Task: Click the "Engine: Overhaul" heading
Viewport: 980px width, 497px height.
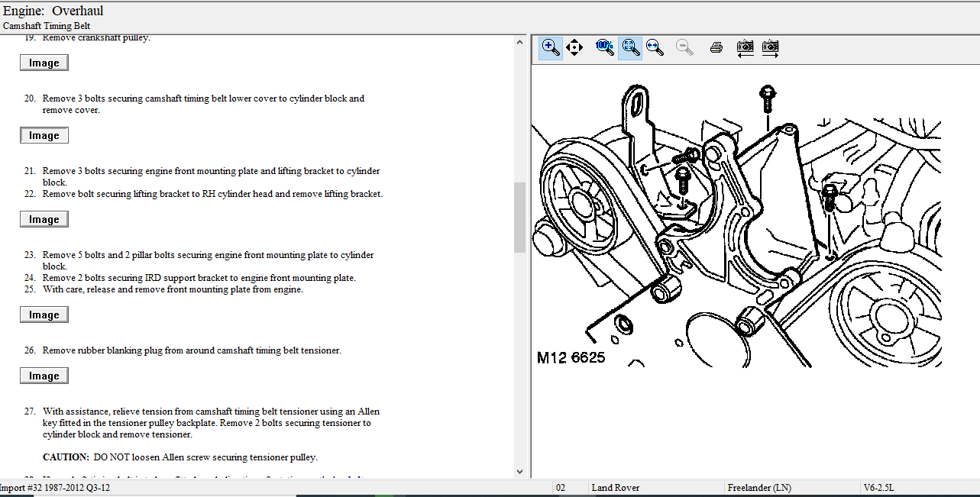Action: [53, 11]
